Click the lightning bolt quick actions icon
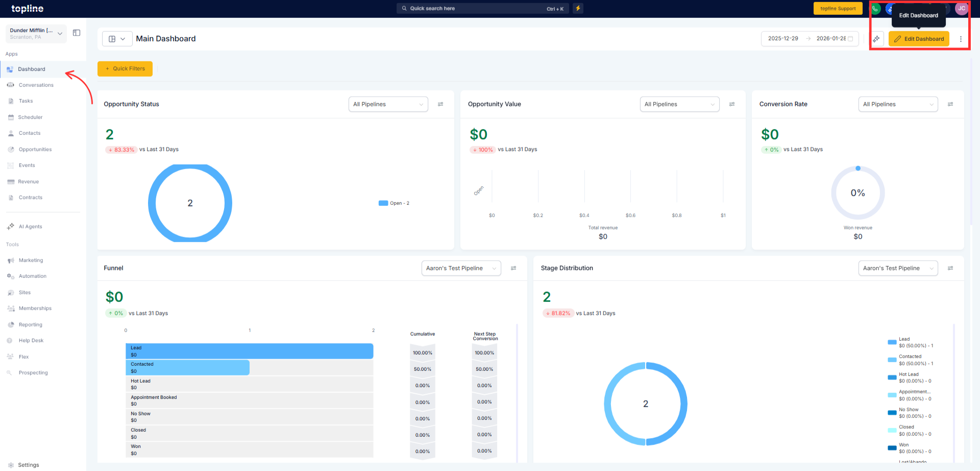The height and width of the screenshot is (471, 980). coord(578,8)
